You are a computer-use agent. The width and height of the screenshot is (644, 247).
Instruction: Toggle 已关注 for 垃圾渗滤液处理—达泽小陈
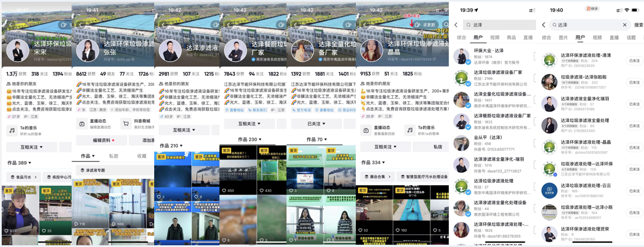tap(634, 212)
